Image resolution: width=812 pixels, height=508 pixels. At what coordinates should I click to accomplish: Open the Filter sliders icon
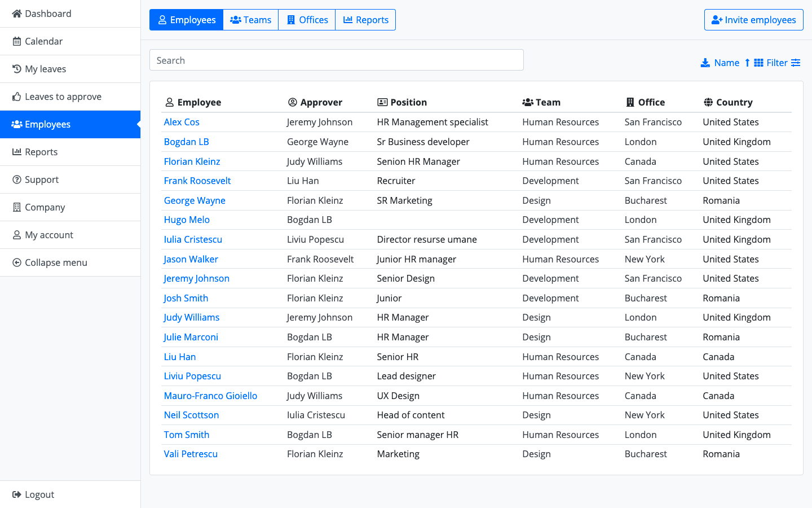[796, 63]
